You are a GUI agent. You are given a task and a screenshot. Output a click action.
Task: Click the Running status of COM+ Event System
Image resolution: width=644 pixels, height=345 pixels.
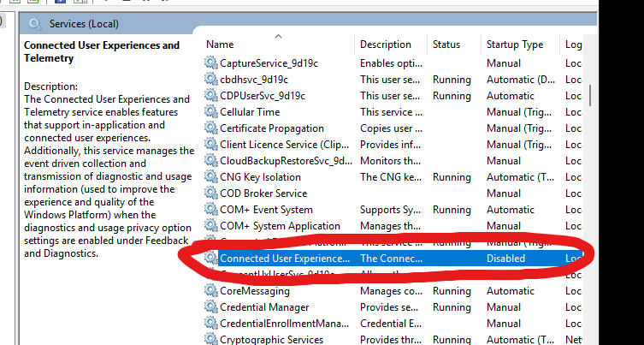[x=452, y=210]
